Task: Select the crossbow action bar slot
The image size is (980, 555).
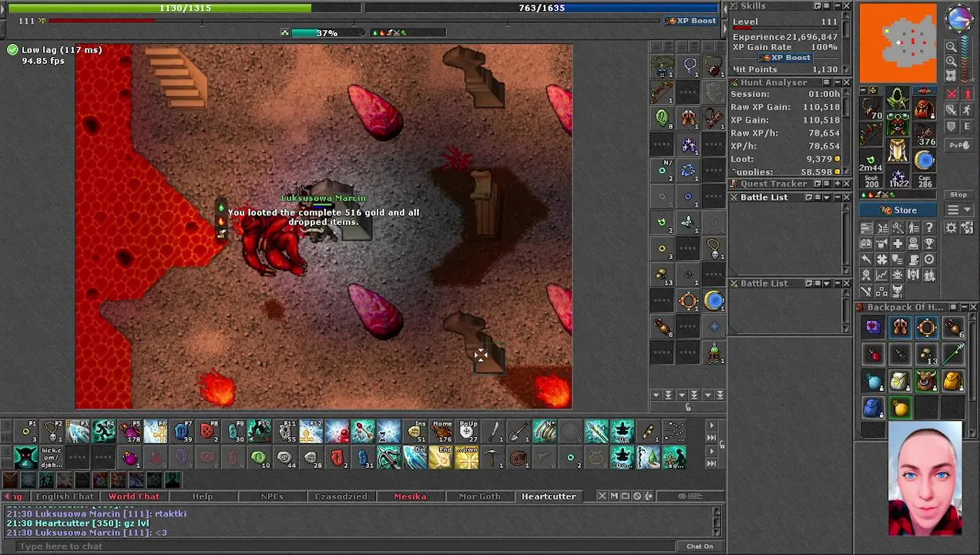Action: click(389, 458)
